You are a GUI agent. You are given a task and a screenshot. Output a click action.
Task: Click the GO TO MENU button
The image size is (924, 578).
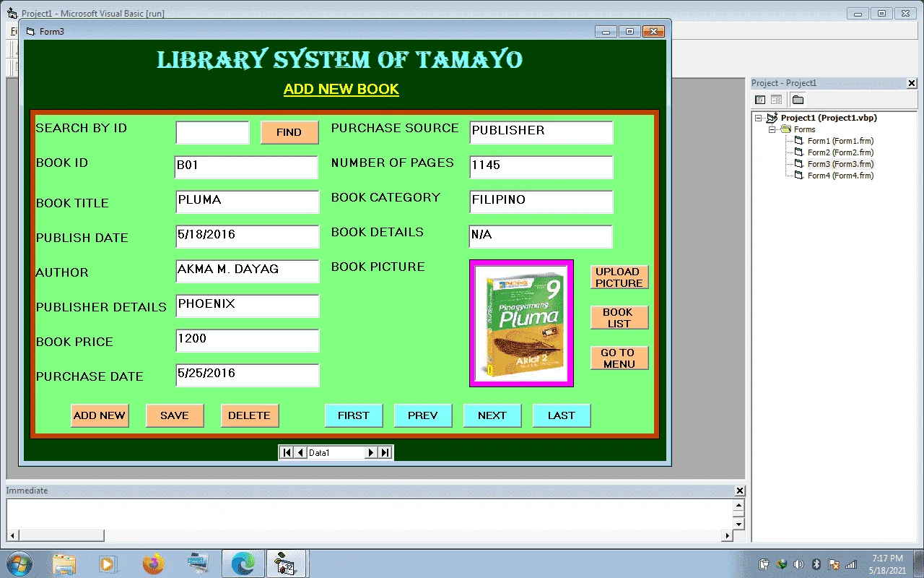(x=619, y=358)
